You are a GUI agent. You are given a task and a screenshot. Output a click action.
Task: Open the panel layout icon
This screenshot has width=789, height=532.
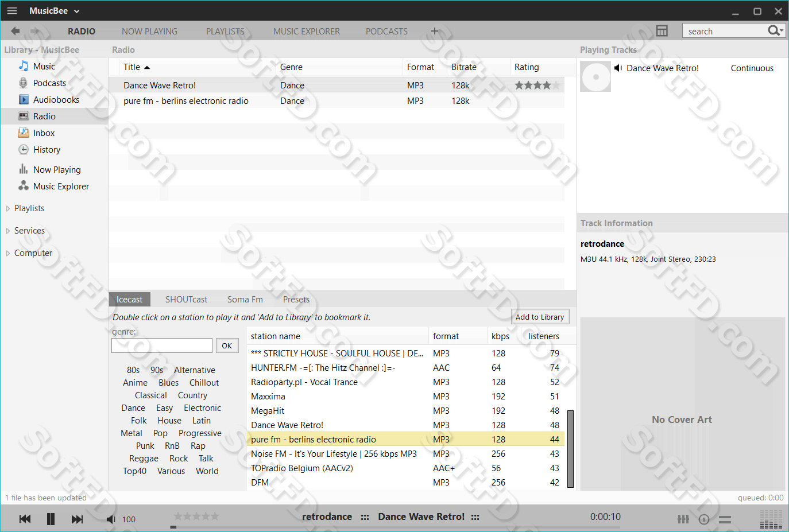[662, 31]
